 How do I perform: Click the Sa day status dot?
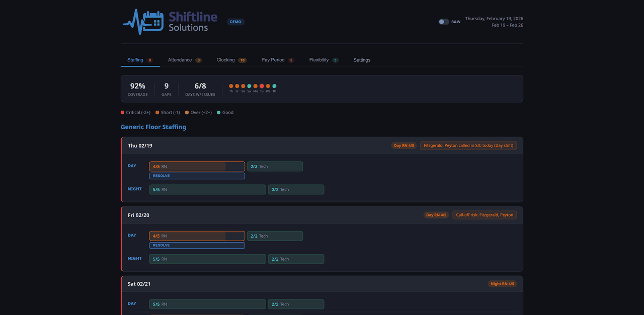[243, 86]
